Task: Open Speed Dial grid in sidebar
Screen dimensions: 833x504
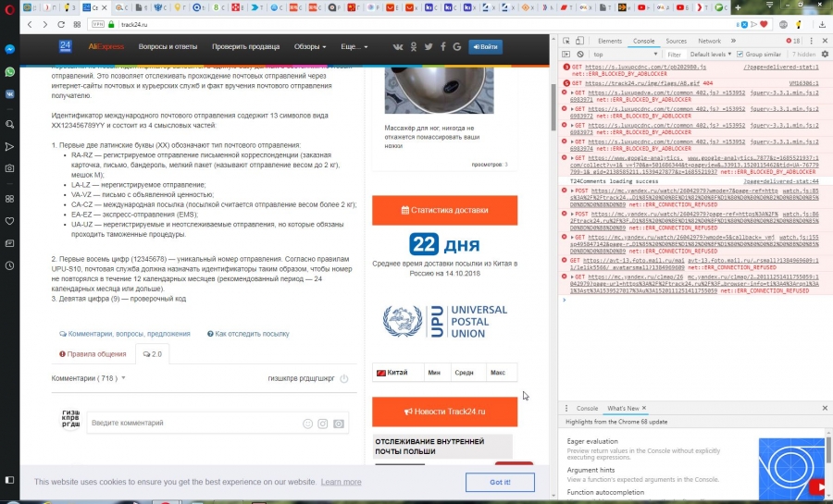Action: [9, 199]
